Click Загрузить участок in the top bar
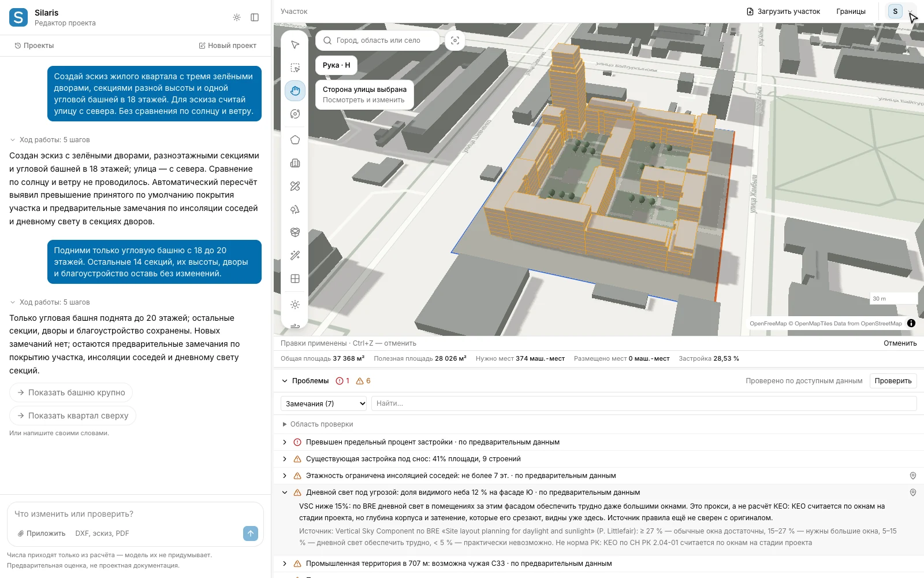The height and width of the screenshot is (578, 924). tap(783, 12)
